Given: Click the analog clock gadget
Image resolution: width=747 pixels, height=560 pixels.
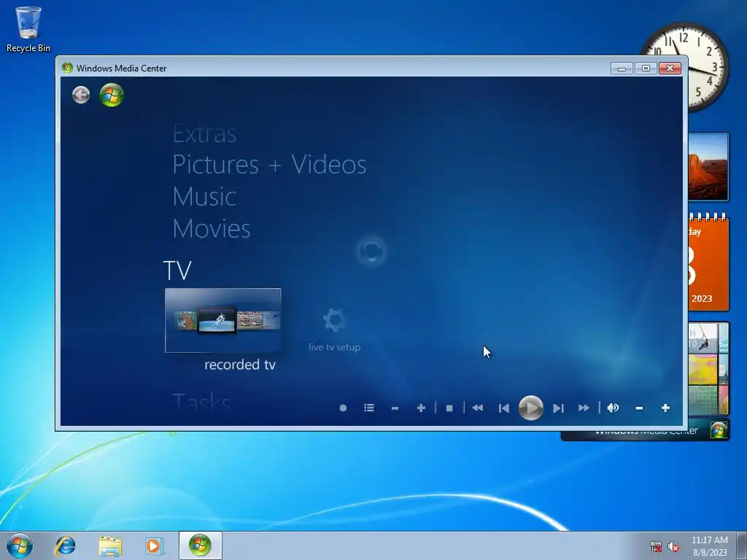Looking at the screenshot, I should point(708,66).
